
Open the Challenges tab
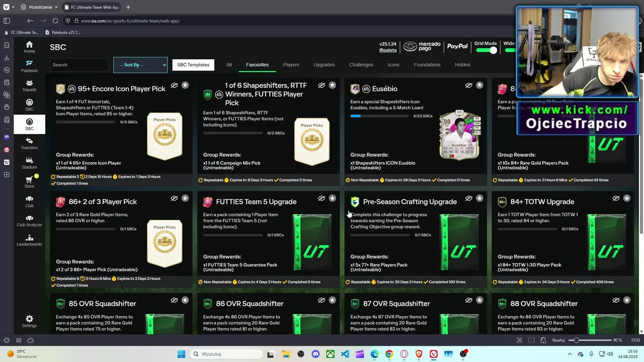click(361, 65)
